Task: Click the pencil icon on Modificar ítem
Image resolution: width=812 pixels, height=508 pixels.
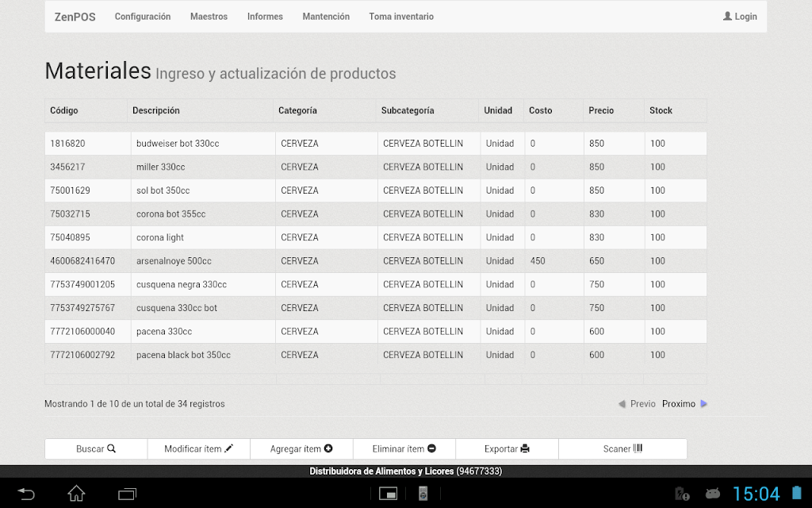Action: point(229,448)
